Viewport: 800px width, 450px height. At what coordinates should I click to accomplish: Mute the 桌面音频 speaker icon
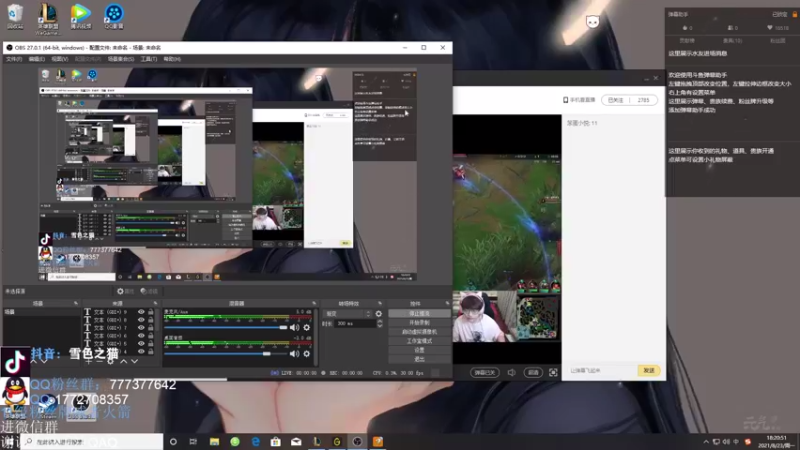point(294,354)
